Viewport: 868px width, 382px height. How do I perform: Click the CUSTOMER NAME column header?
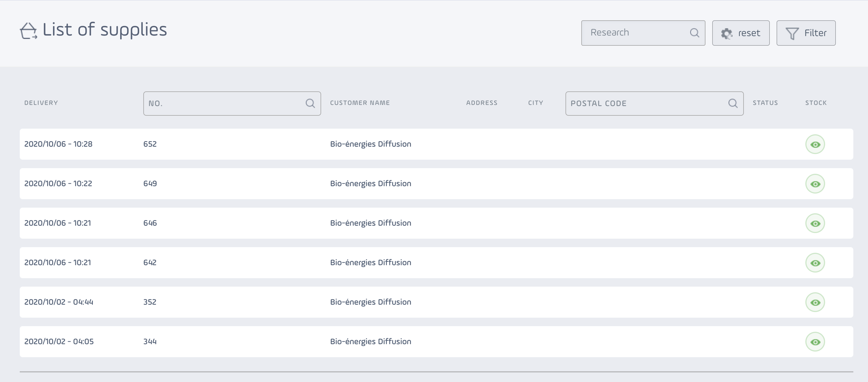pos(360,103)
